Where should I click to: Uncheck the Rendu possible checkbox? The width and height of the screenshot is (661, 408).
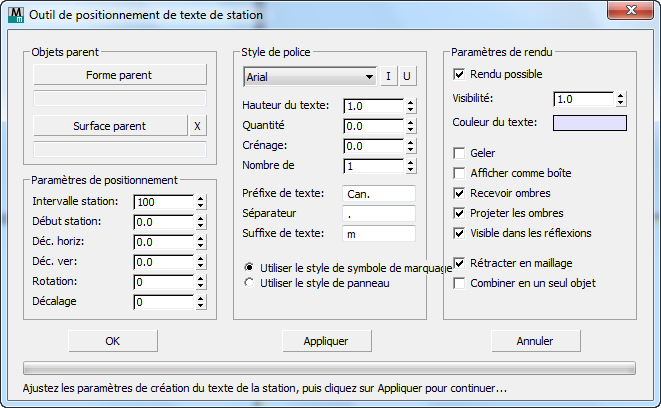point(460,74)
